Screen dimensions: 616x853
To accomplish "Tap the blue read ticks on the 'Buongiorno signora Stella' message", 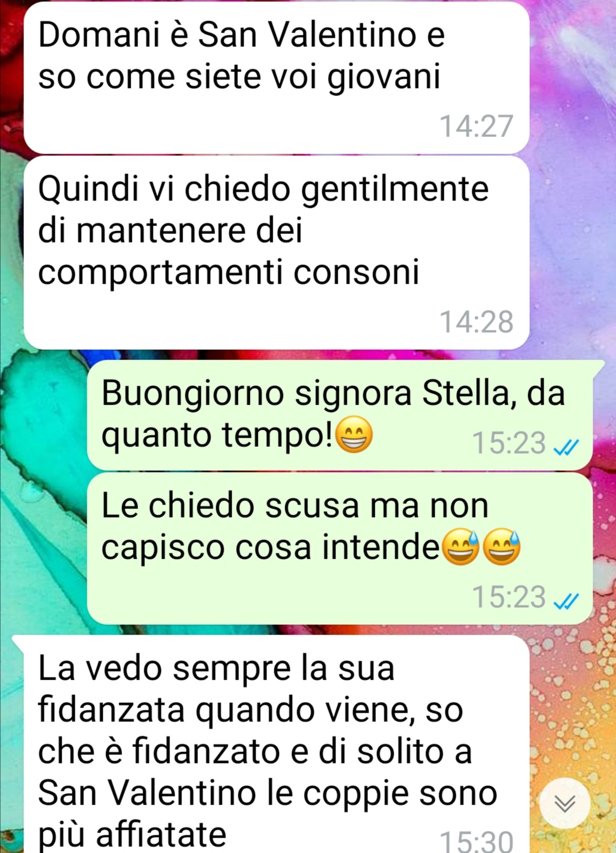I will coord(566,447).
